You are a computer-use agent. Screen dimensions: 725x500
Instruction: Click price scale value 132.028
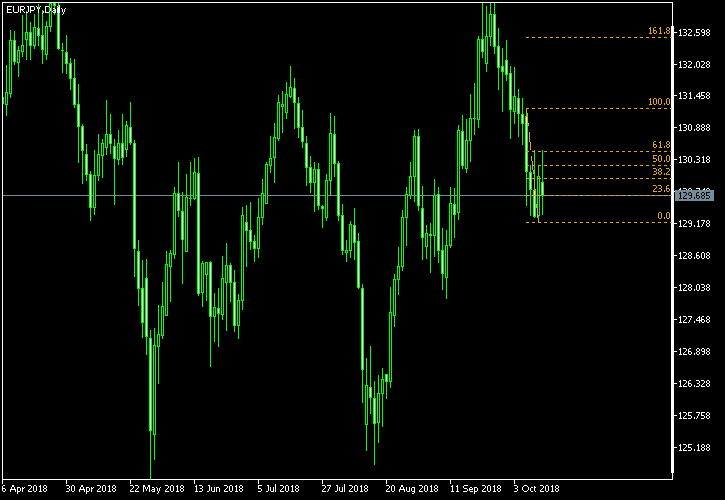click(694, 64)
